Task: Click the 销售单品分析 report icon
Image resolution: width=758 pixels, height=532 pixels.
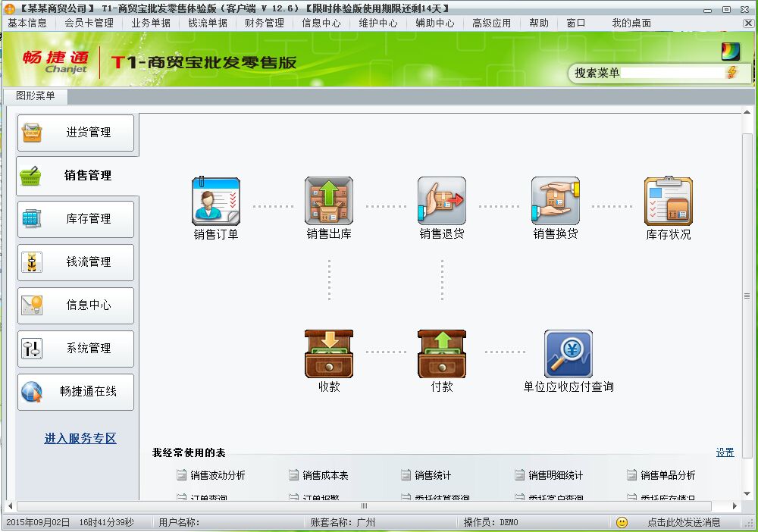Action: [x=631, y=475]
